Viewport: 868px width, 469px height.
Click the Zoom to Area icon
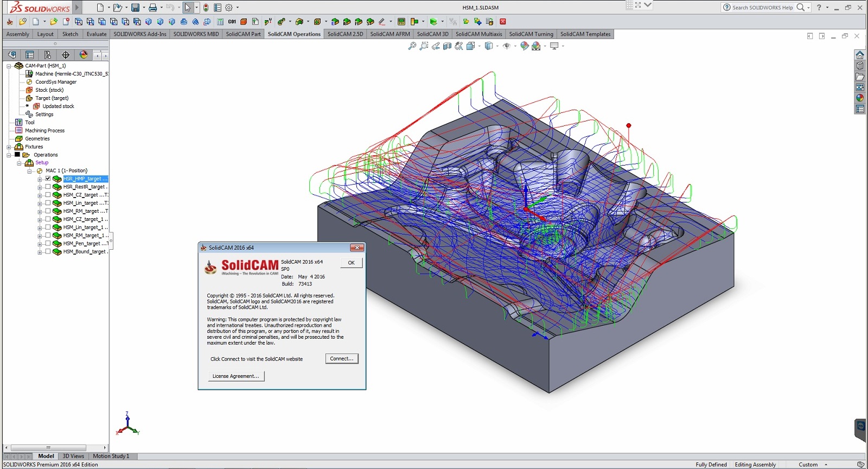tap(424, 46)
